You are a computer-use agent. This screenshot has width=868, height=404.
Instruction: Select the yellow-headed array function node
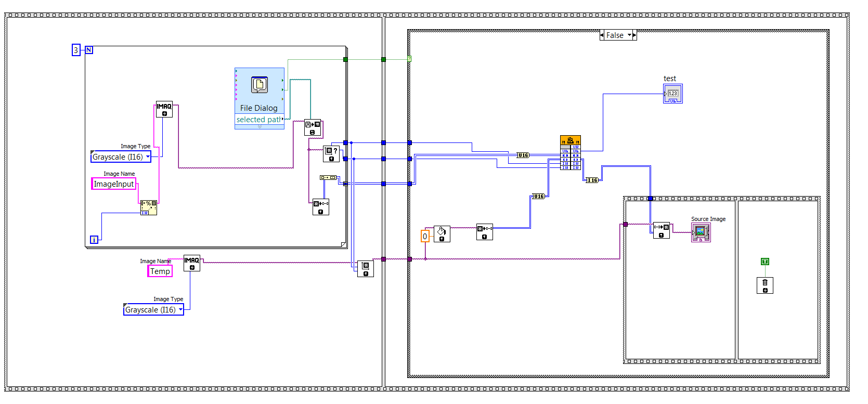pos(571,153)
